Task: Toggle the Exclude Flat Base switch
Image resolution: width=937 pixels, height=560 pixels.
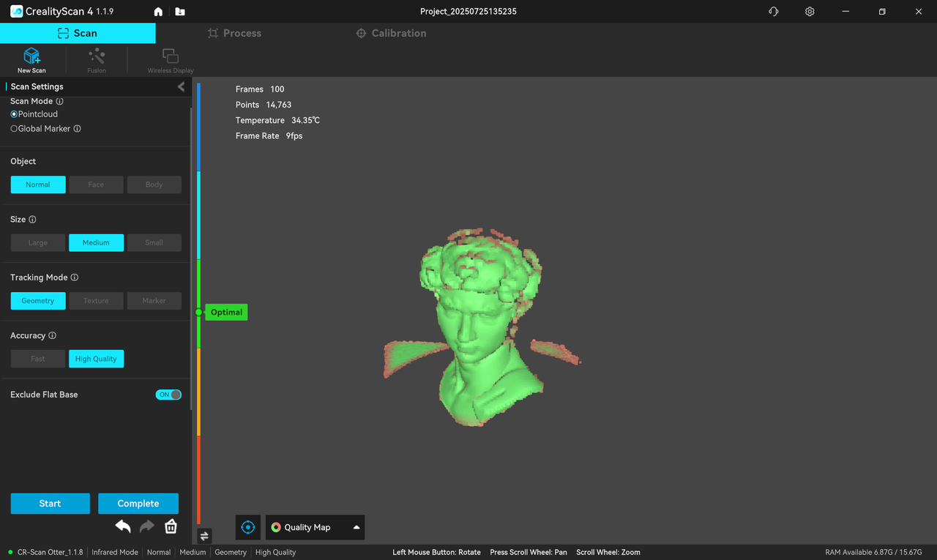Action: point(168,395)
